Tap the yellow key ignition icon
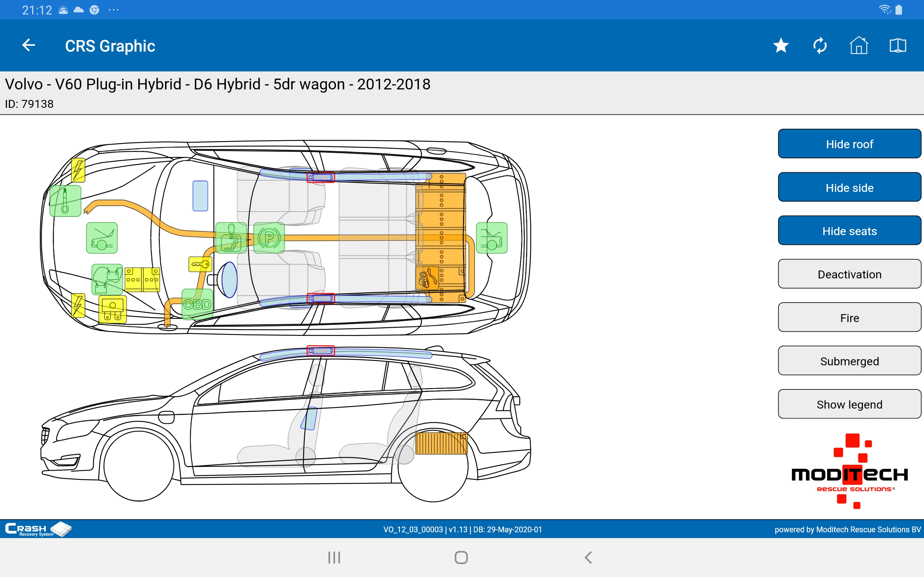The width and height of the screenshot is (924, 577). [x=200, y=264]
